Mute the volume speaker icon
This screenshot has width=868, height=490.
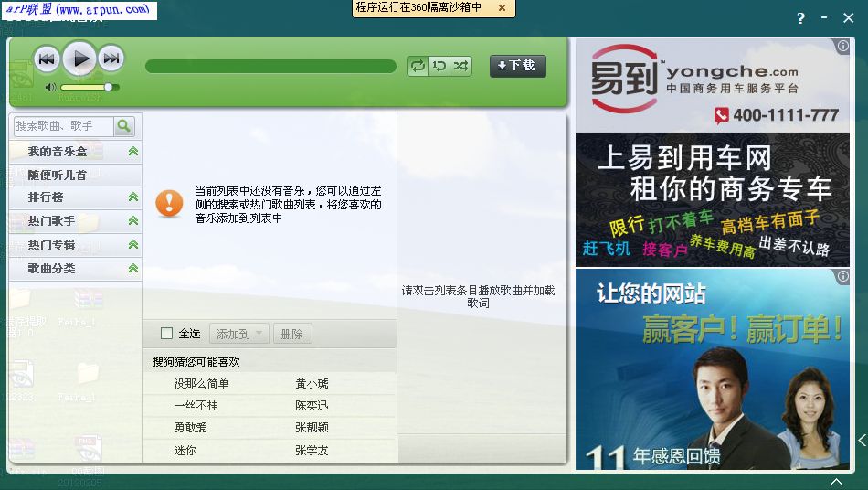point(51,87)
